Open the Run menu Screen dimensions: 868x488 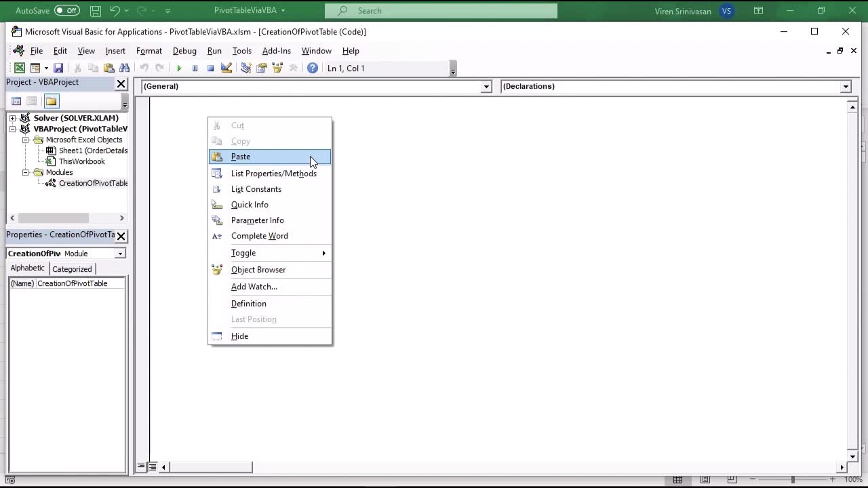pyautogui.click(x=214, y=51)
